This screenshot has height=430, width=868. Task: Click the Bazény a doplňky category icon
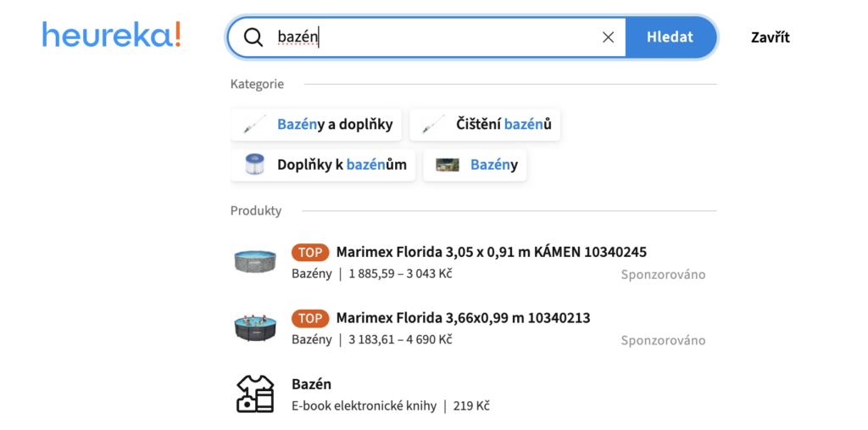click(254, 124)
